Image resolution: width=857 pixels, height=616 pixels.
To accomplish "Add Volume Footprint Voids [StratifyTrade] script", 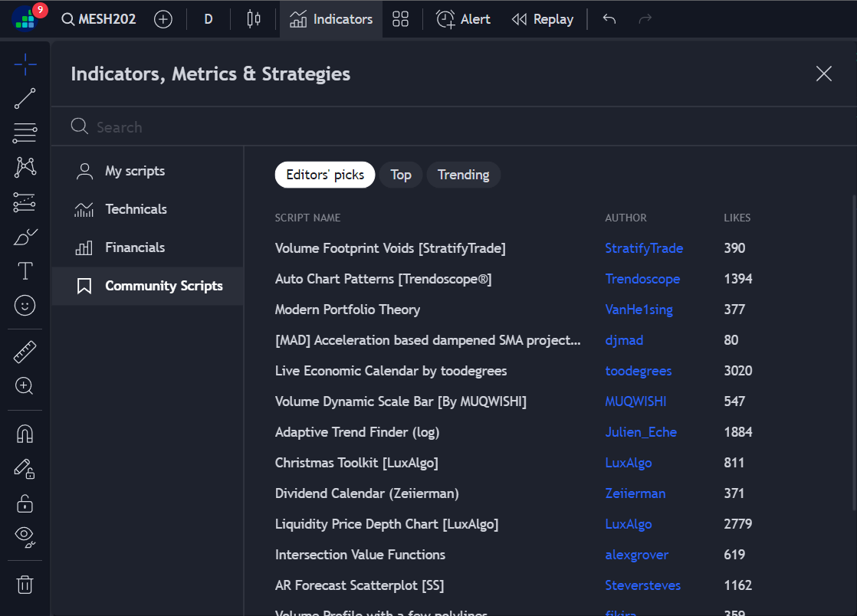I will [x=390, y=248].
